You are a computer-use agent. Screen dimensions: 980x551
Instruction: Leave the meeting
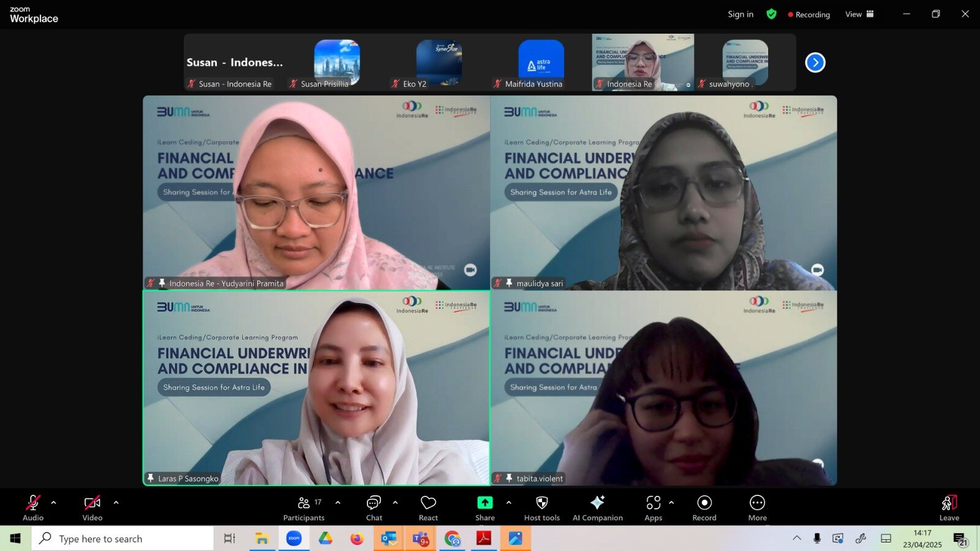(949, 508)
